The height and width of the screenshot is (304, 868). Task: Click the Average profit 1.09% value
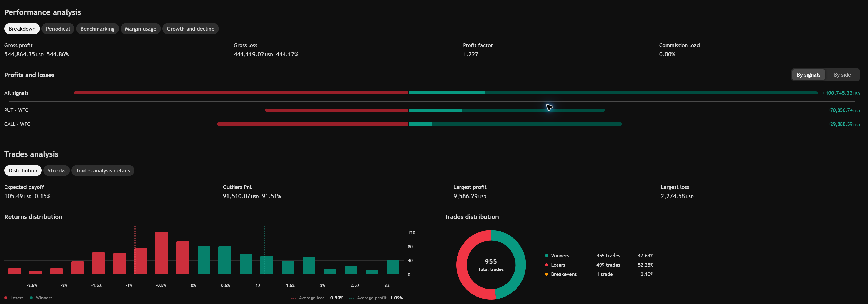396,298
